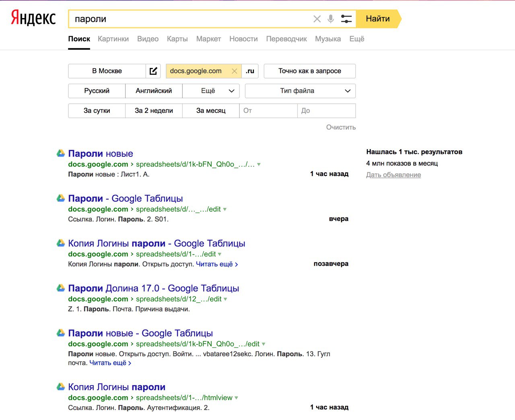Viewport: 515px width, 420px height.
Task: Click the До date input field
Action: 327,111
